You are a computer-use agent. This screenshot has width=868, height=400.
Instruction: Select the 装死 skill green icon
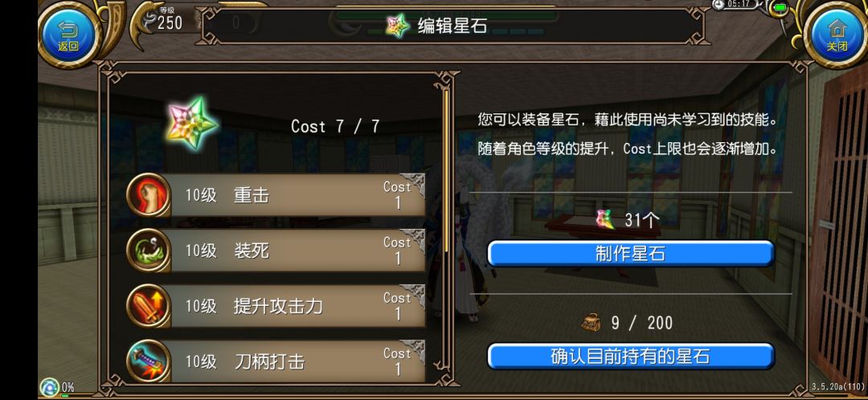[149, 250]
